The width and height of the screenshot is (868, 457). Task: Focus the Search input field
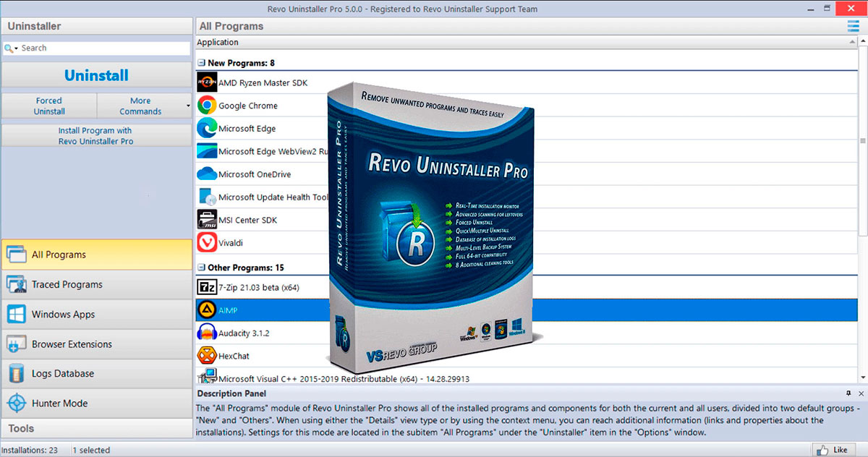(x=105, y=48)
